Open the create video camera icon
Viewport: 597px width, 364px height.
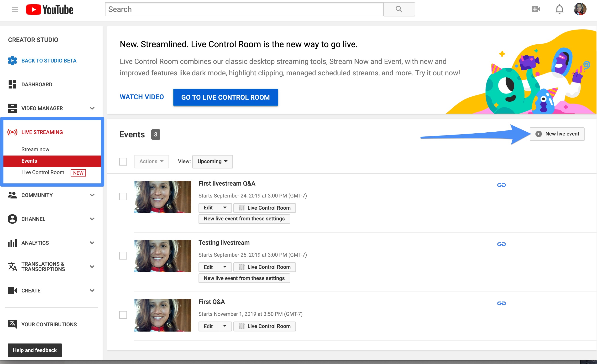[536, 9]
